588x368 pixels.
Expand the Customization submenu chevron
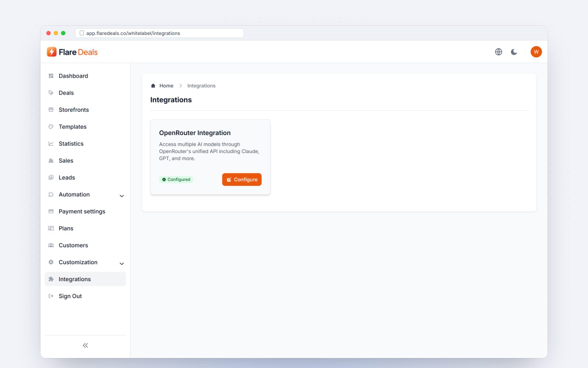pyautogui.click(x=122, y=263)
